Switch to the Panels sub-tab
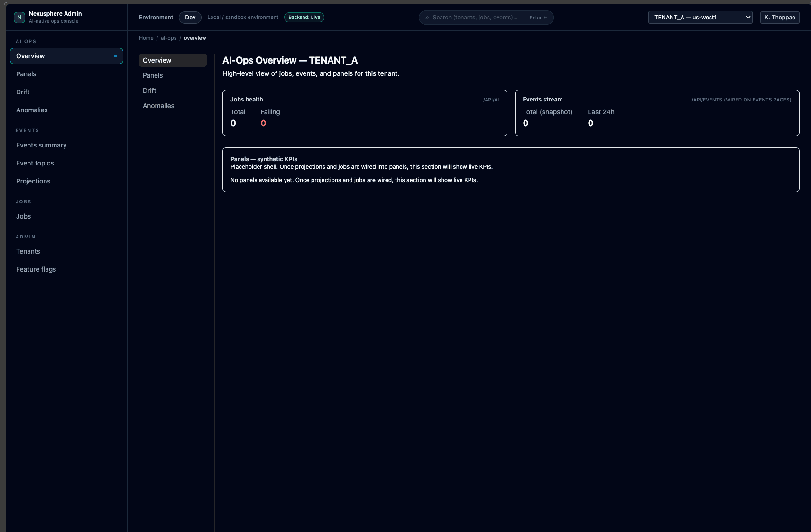This screenshot has height=532, width=811. pyautogui.click(x=153, y=75)
